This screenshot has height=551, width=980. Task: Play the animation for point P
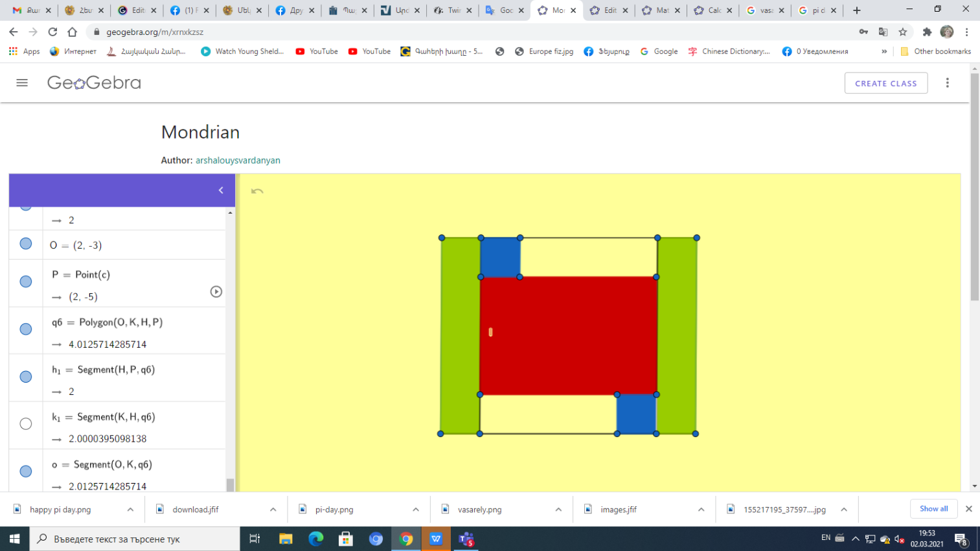click(216, 292)
